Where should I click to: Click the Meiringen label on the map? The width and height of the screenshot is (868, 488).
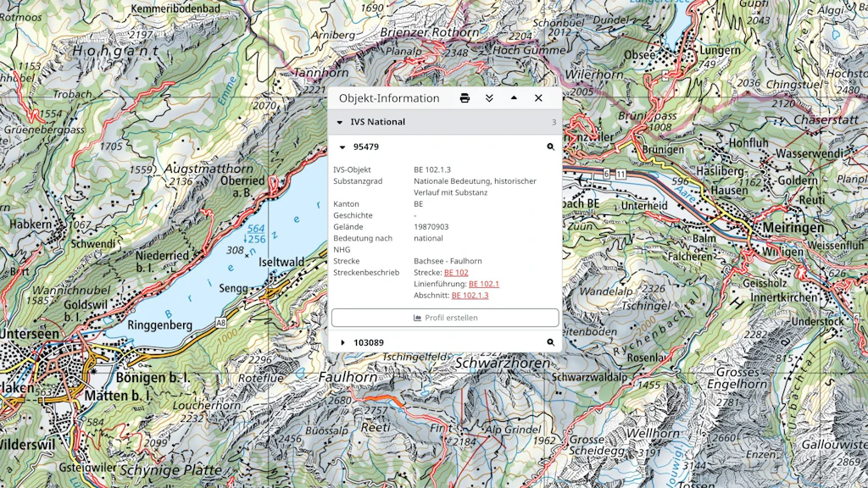pyautogui.click(x=793, y=228)
